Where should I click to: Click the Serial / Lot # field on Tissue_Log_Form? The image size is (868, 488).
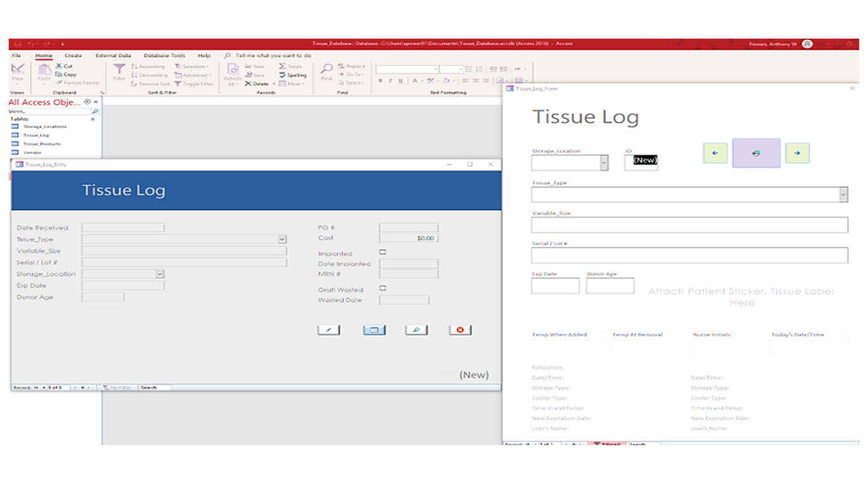click(x=689, y=255)
